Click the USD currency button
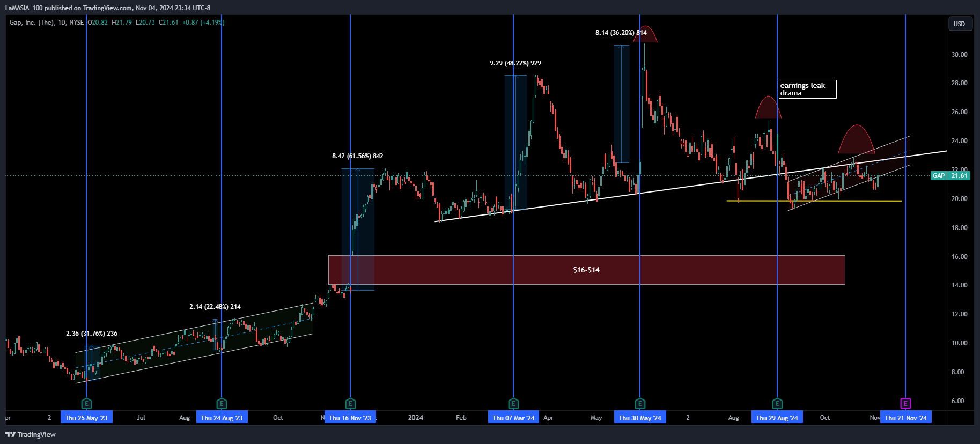The width and height of the screenshot is (980, 444). [x=960, y=24]
